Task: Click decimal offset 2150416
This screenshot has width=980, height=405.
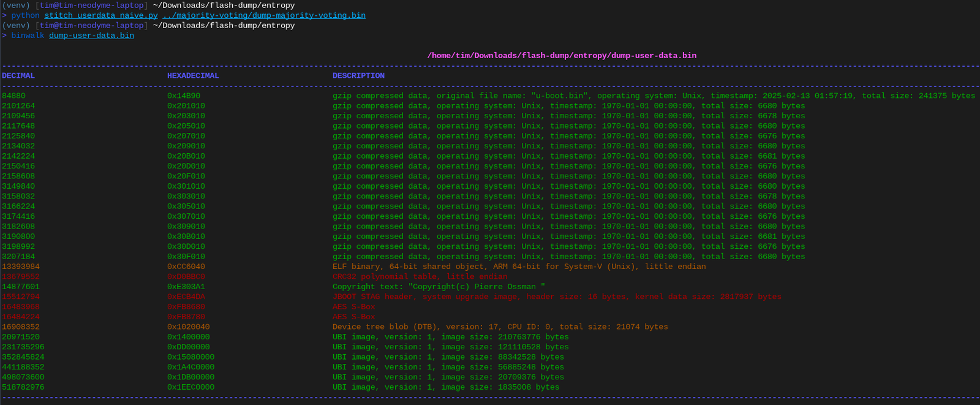Action: pos(18,166)
